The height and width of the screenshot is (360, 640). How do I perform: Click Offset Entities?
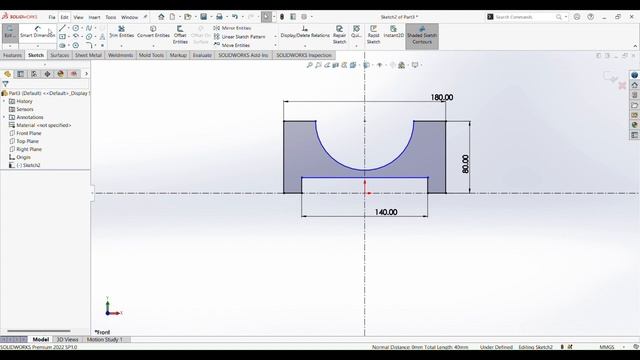coord(180,35)
